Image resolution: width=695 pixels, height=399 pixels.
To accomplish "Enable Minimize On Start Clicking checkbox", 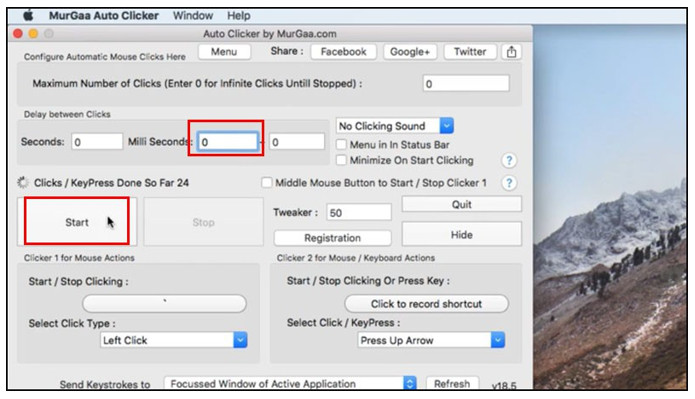I will pos(341,160).
